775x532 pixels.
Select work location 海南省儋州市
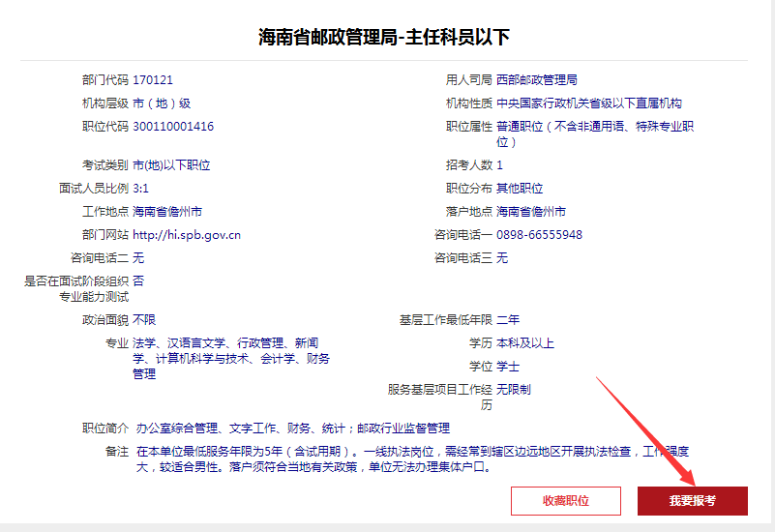[x=167, y=212]
